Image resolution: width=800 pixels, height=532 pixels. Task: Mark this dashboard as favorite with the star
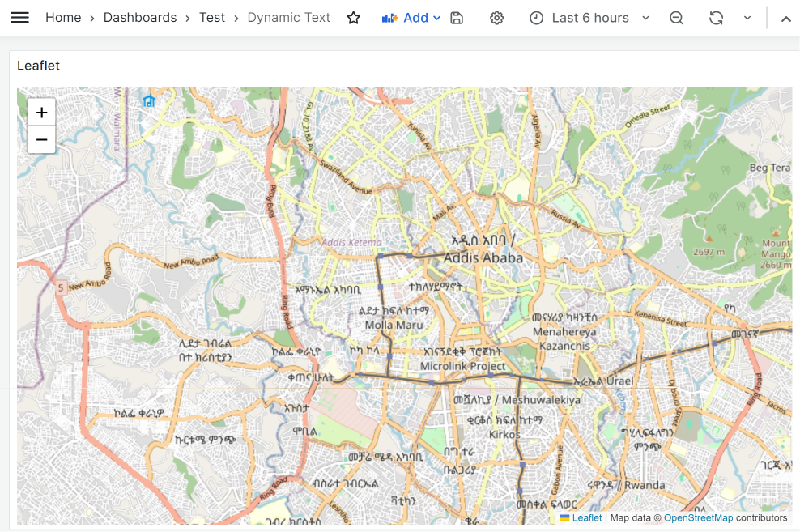(x=353, y=17)
